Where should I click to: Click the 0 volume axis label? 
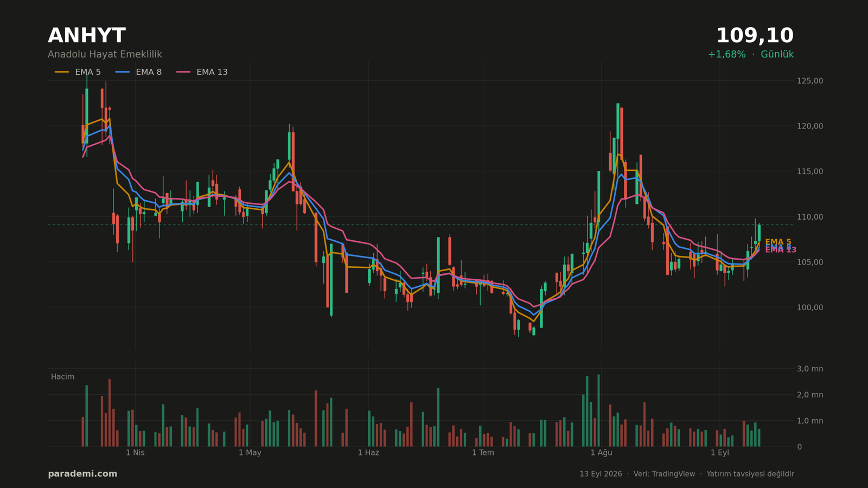click(799, 447)
